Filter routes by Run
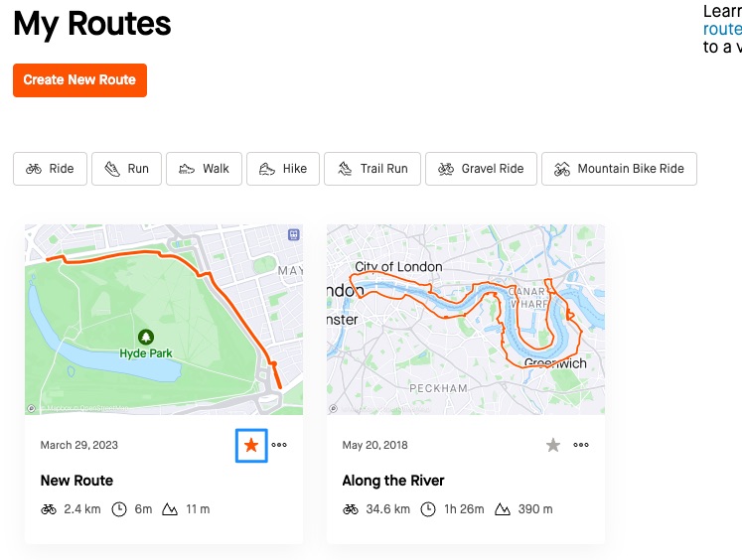 click(x=126, y=169)
